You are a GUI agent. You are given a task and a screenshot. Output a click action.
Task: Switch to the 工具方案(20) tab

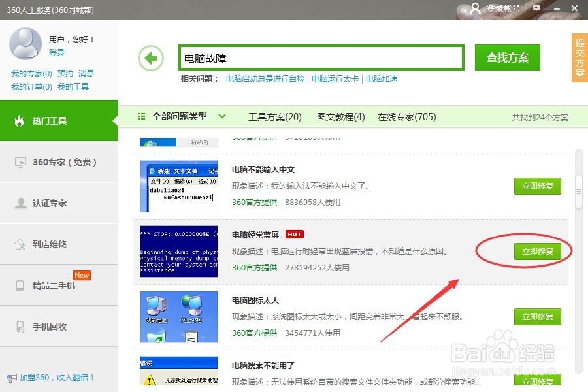point(275,117)
